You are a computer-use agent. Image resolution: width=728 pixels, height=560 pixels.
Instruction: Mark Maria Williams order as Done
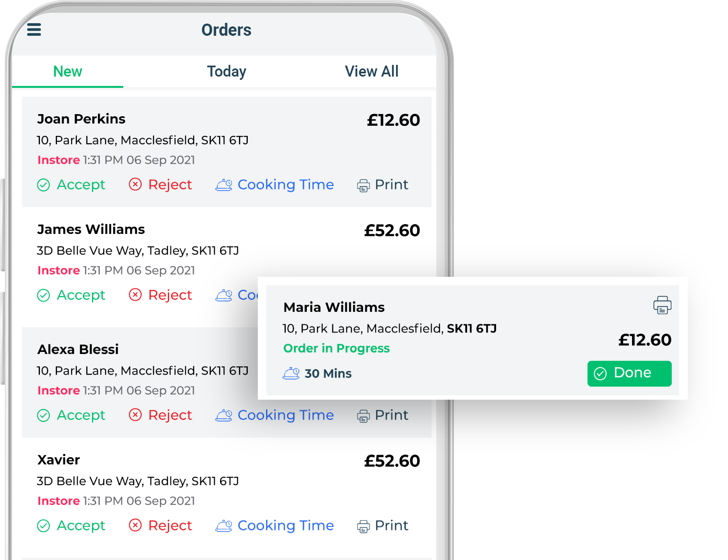[x=629, y=373]
